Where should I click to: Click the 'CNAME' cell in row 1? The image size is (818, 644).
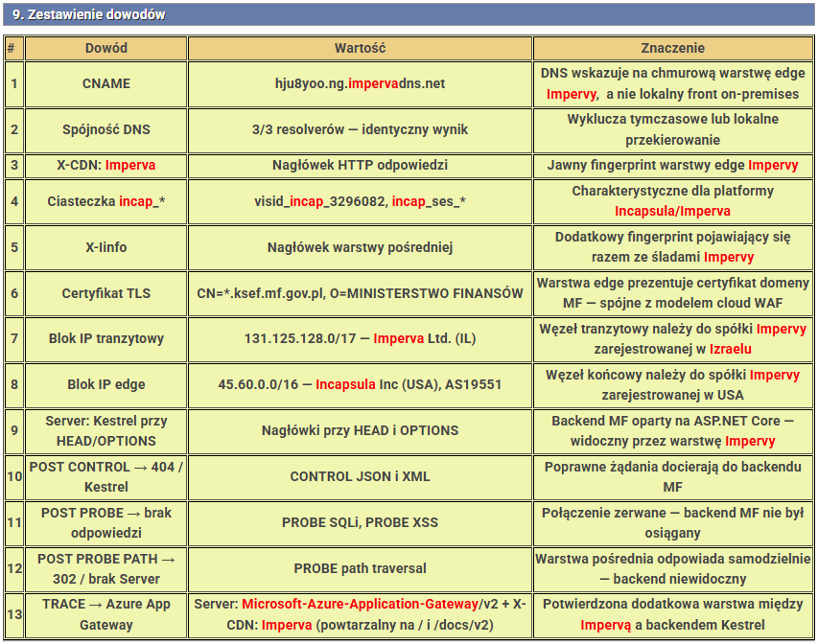click(105, 84)
